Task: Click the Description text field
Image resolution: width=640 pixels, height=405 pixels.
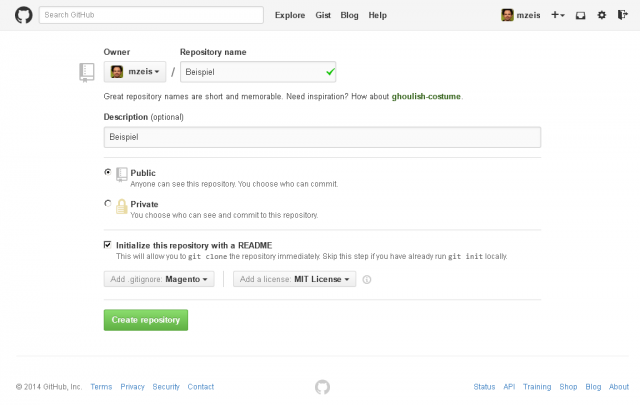Action: (x=322, y=137)
